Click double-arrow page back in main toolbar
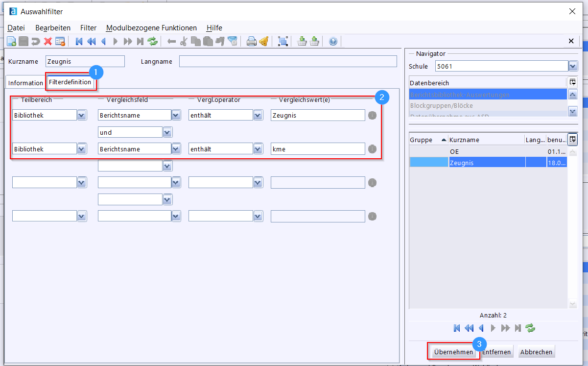This screenshot has width=588, height=366. click(91, 42)
